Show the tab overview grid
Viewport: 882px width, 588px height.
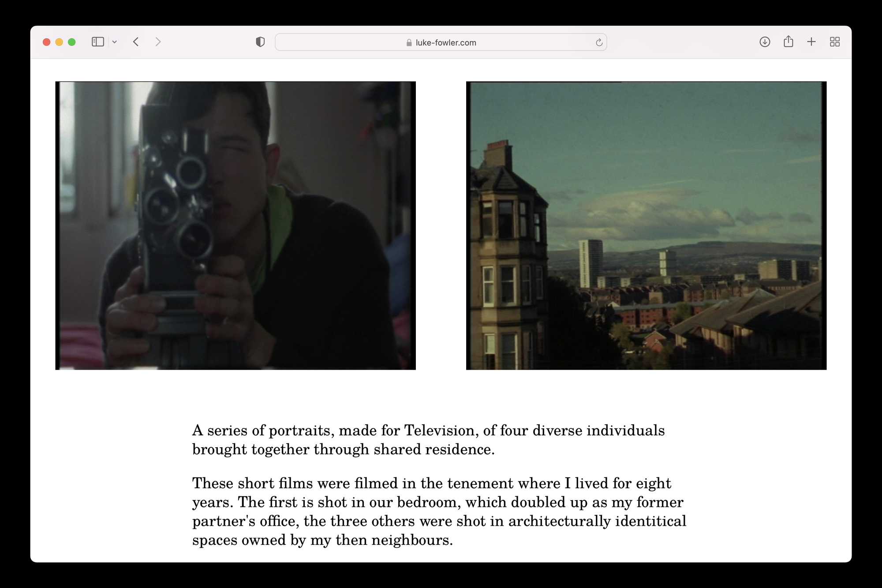(834, 42)
